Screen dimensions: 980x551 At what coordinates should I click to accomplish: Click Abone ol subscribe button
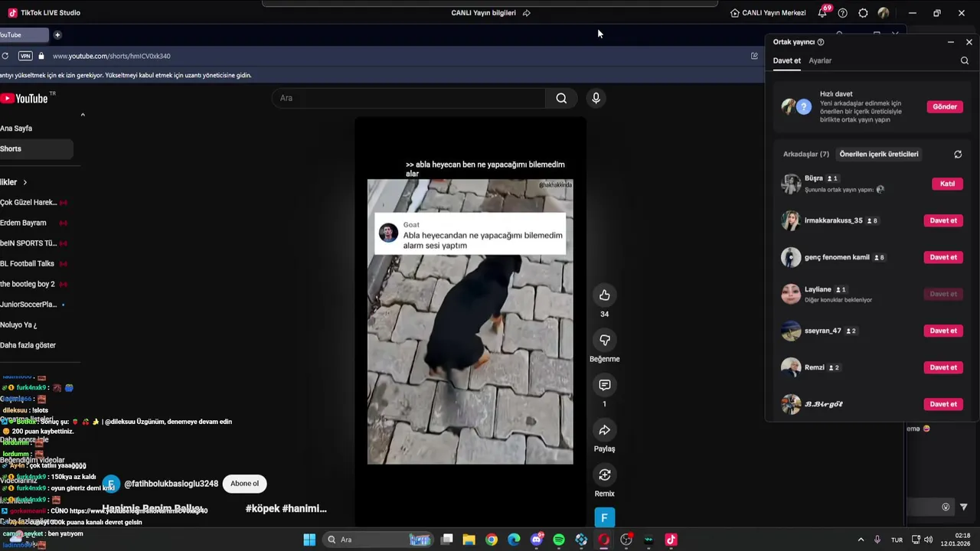245,484
